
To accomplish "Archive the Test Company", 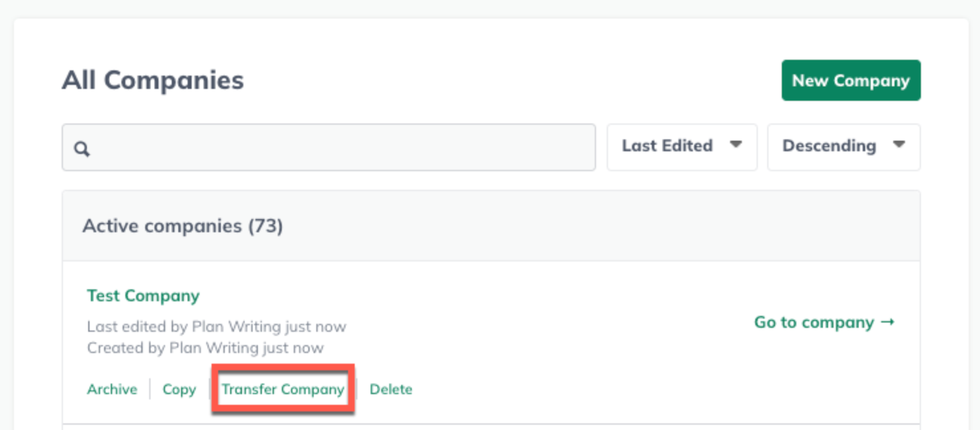I will tap(112, 390).
